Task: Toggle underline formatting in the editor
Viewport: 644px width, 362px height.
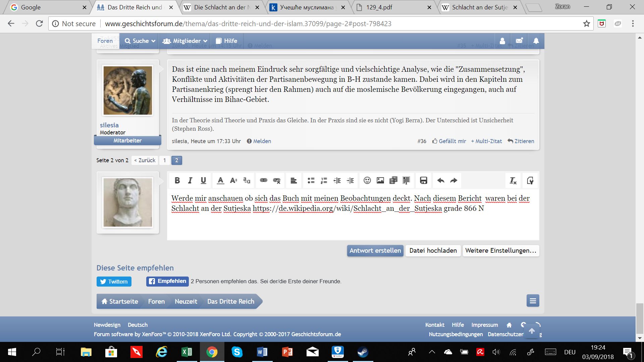Action: pos(203,181)
